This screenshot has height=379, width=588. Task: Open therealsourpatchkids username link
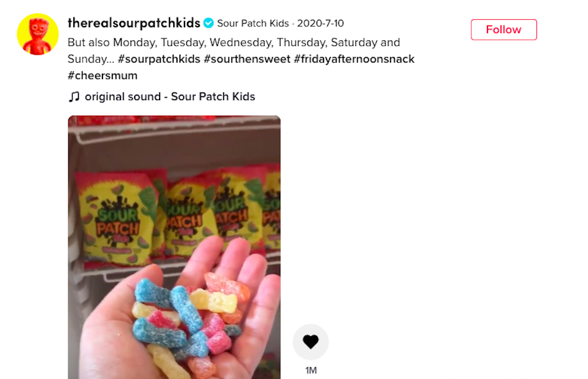pos(134,23)
